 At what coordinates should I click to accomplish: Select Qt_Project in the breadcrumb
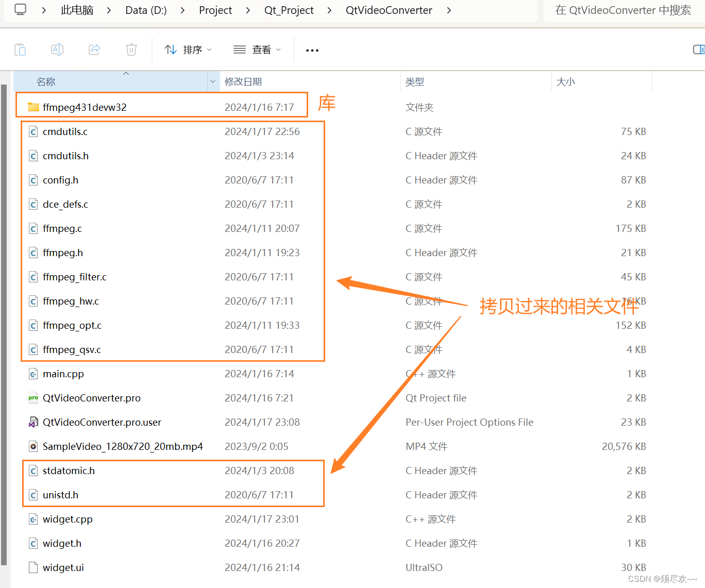pyautogui.click(x=289, y=10)
